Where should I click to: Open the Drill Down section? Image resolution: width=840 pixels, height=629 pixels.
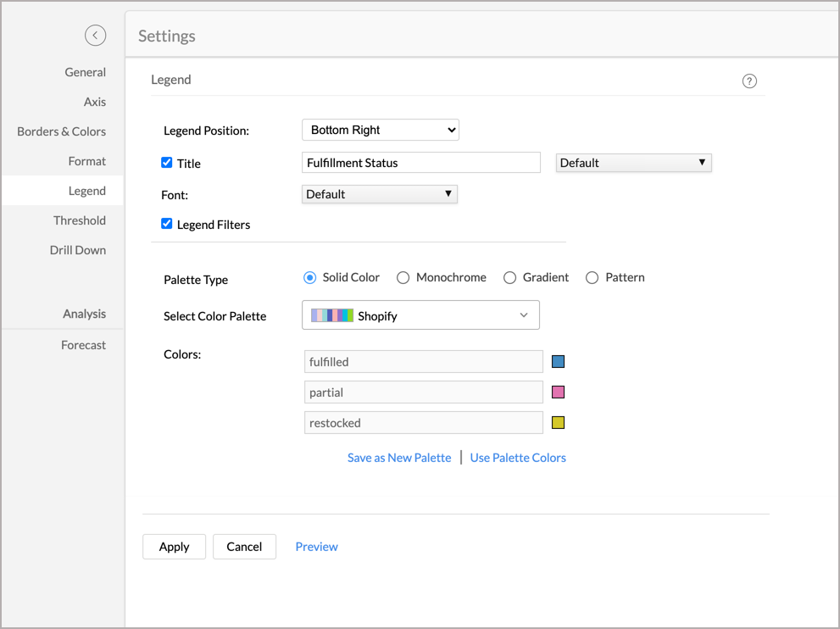point(77,249)
